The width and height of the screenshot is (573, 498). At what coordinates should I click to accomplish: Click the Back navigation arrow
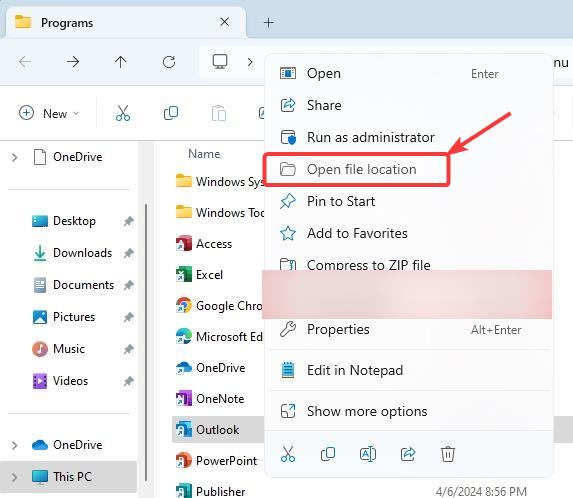click(25, 62)
